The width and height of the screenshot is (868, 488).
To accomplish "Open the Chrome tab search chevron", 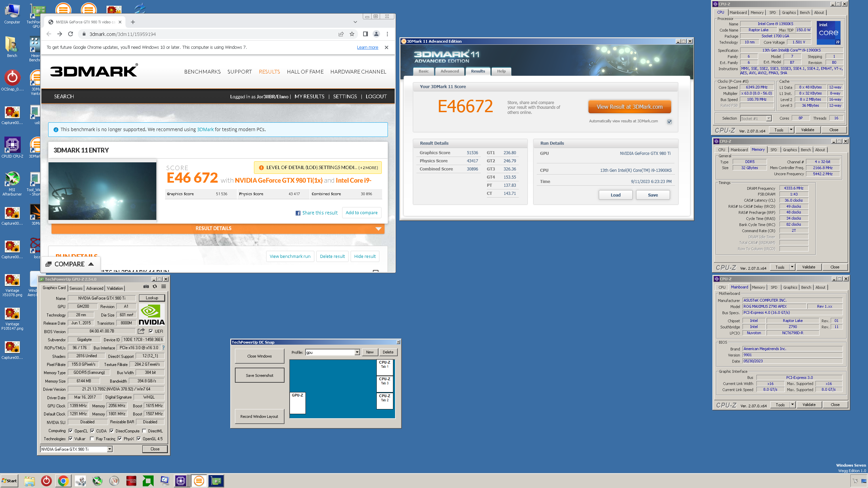I will point(355,22).
